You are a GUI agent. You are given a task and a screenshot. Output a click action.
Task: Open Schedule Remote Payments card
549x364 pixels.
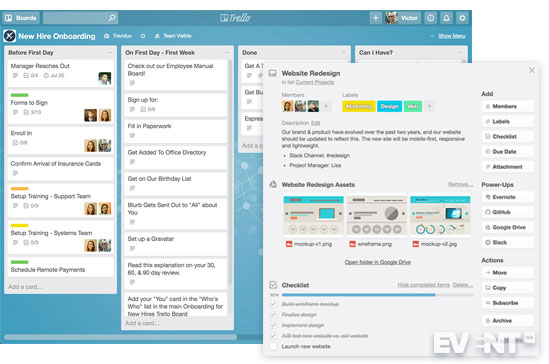point(61,267)
